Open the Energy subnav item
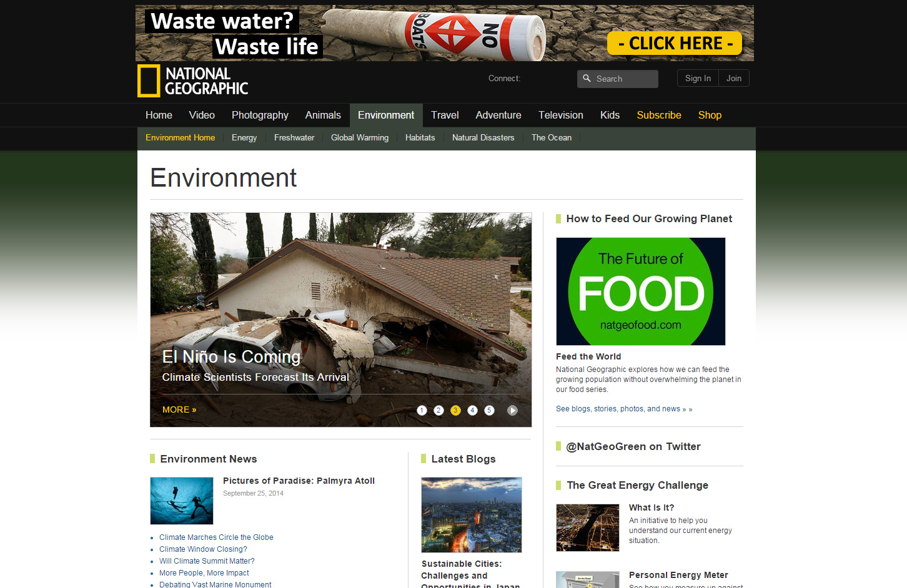Viewport: 907px width, 588px height. 244,137
